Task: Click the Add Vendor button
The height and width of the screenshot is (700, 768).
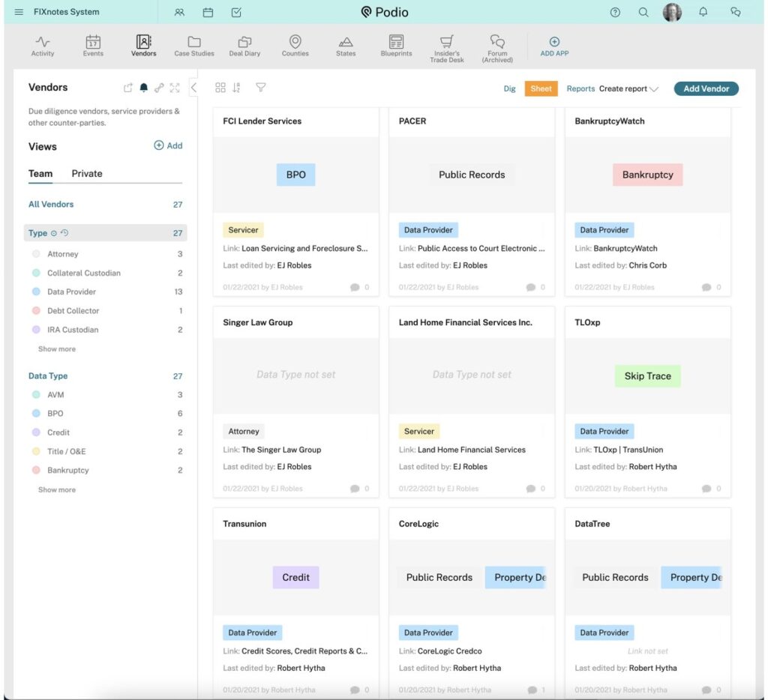Action: click(706, 88)
